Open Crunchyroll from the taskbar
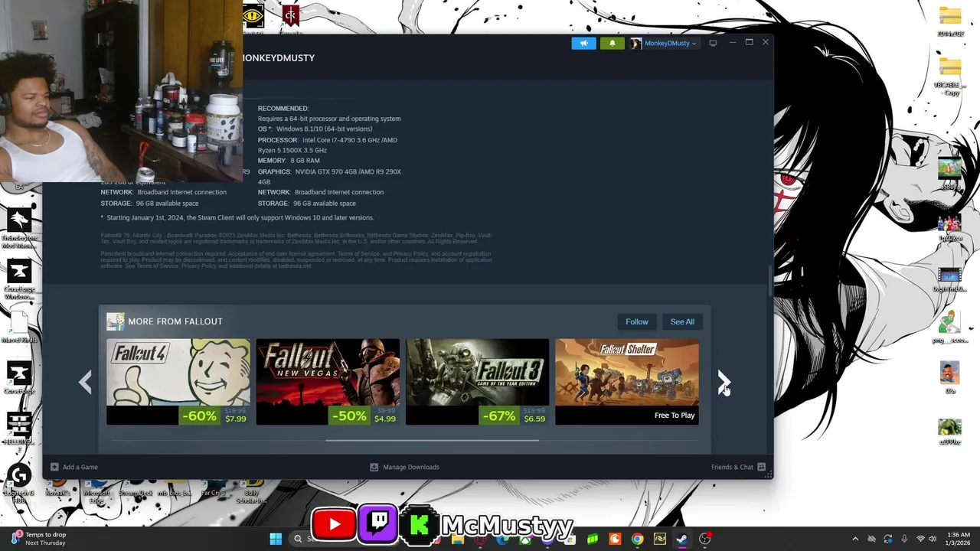 [x=615, y=539]
